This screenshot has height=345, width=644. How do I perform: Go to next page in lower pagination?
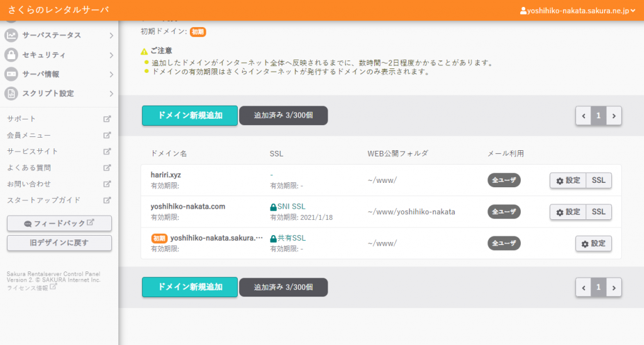tap(614, 288)
